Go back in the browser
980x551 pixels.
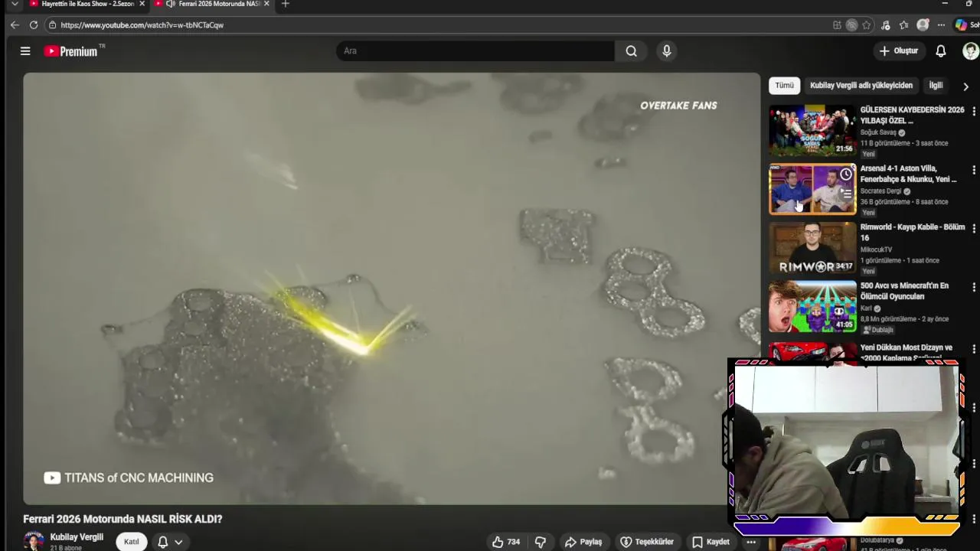[x=15, y=25]
